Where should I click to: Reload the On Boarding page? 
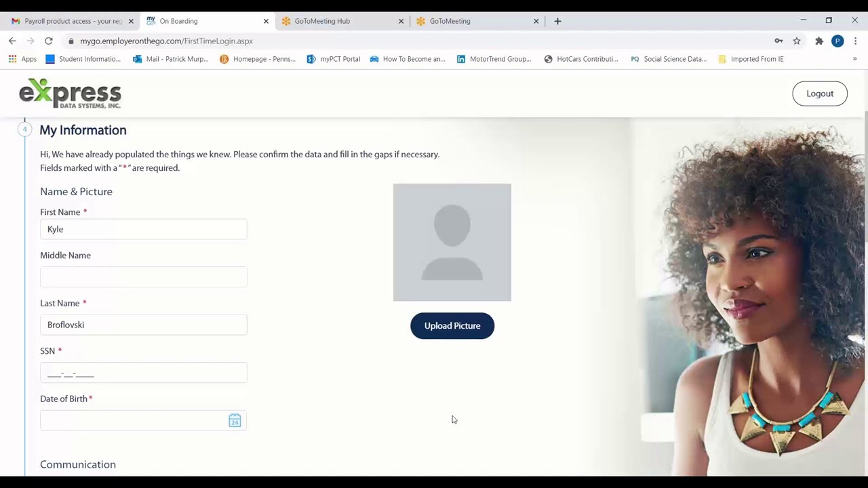point(49,41)
